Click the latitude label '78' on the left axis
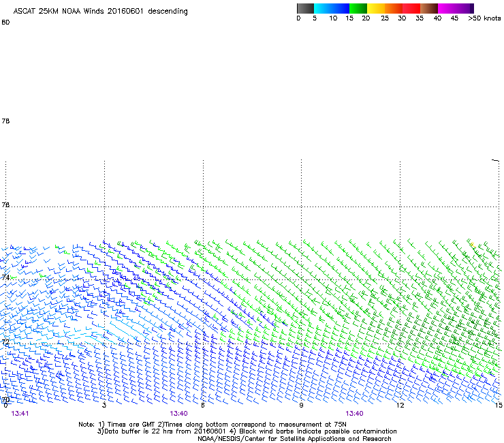The image size is (504, 443). (x=5, y=121)
